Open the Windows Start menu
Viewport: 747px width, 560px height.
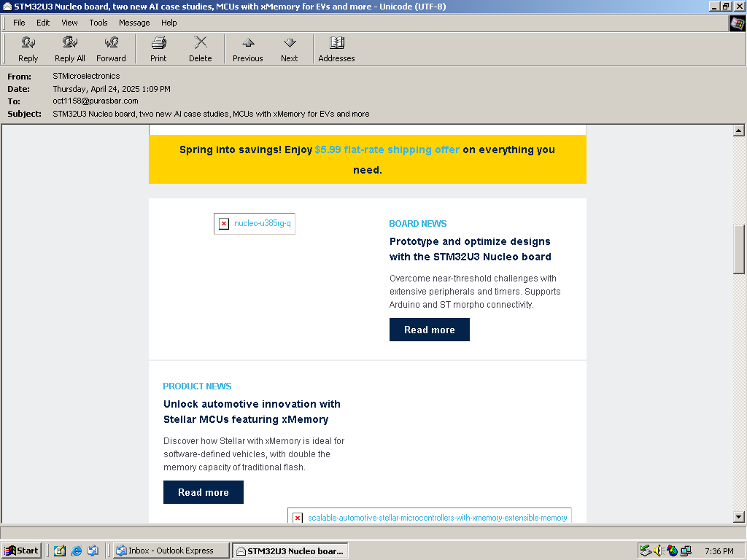coord(21,551)
